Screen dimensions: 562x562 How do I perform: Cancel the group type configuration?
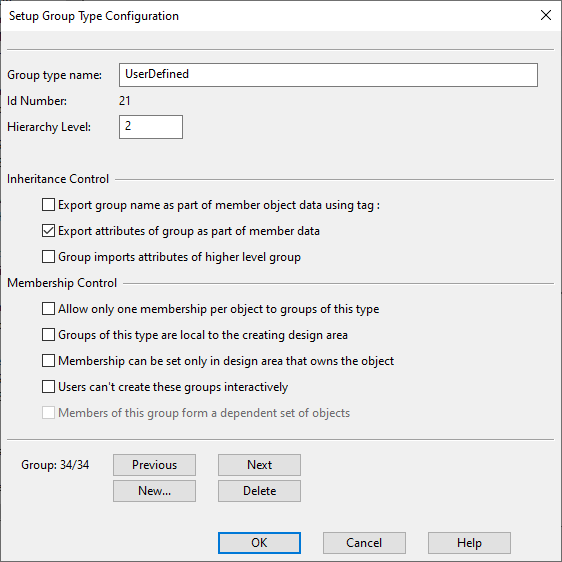pos(364,543)
